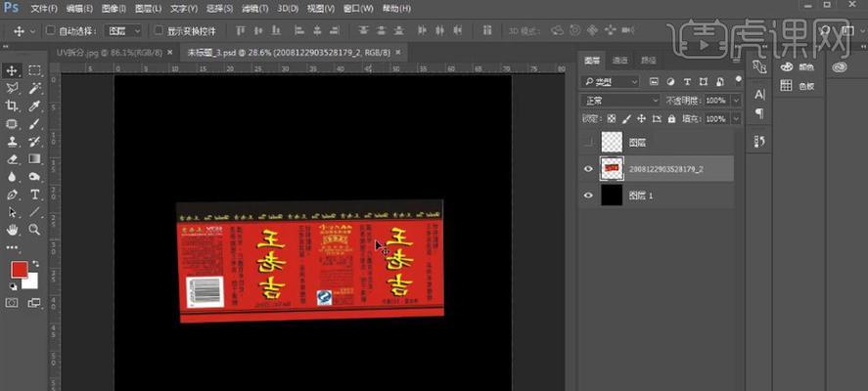The width and height of the screenshot is (868, 391).
Task: Select the Hand tool
Action: (12, 230)
